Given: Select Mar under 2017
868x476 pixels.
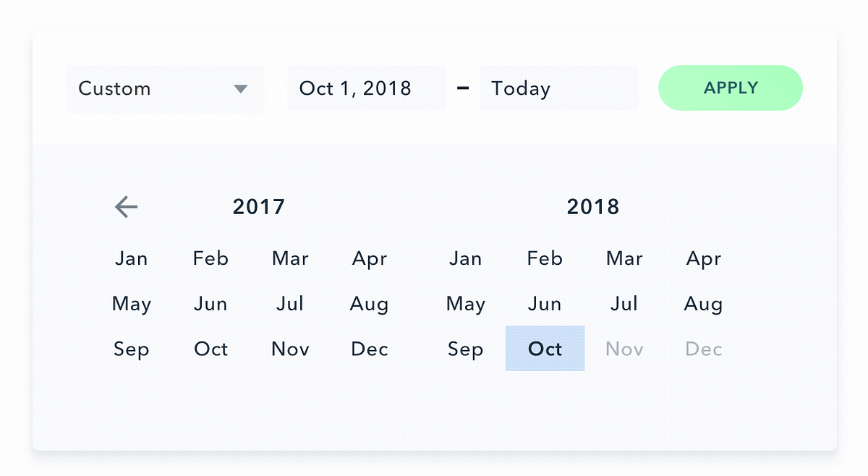Looking at the screenshot, I should click(x=290, y=258).
